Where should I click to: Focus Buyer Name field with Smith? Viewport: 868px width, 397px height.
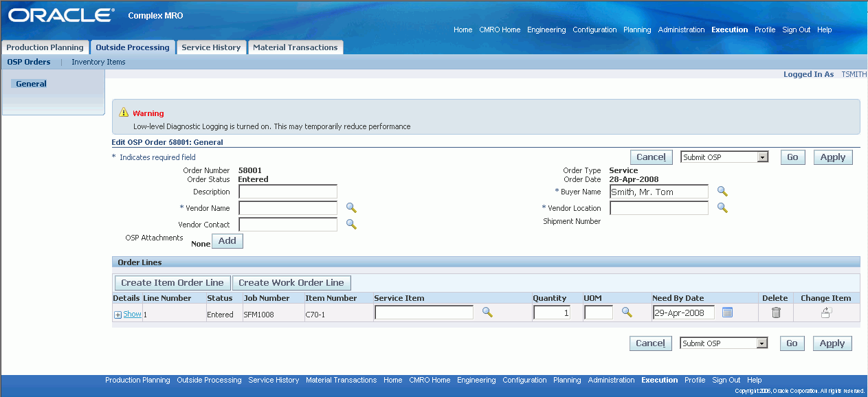[x=659, y=192]
